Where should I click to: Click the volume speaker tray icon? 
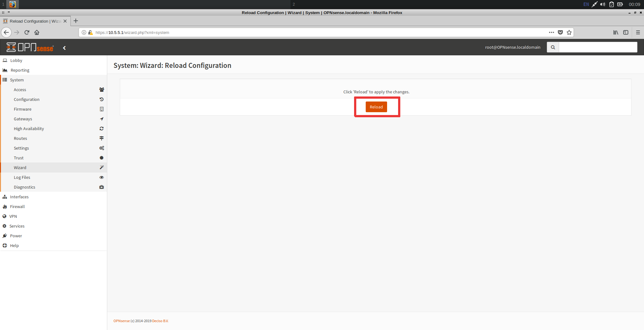coord(602,4)
